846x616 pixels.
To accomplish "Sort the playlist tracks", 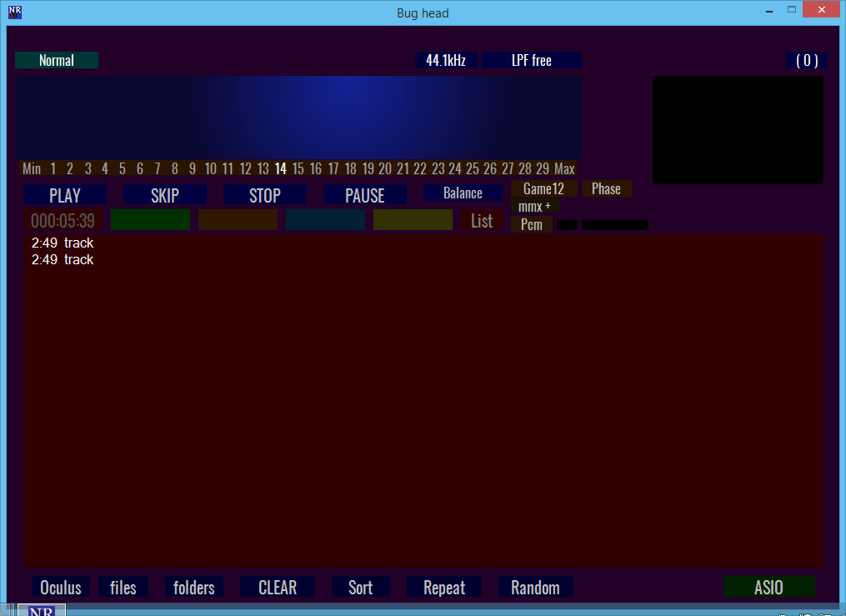I will [360, 587].
